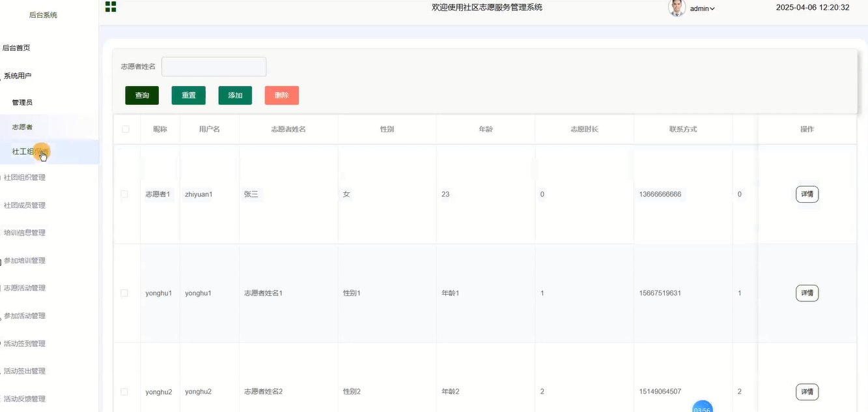The height and width of the screenshot is (412, 868).
Task: Select the checkbox for yonghu1 row
Action: (124, 293)
